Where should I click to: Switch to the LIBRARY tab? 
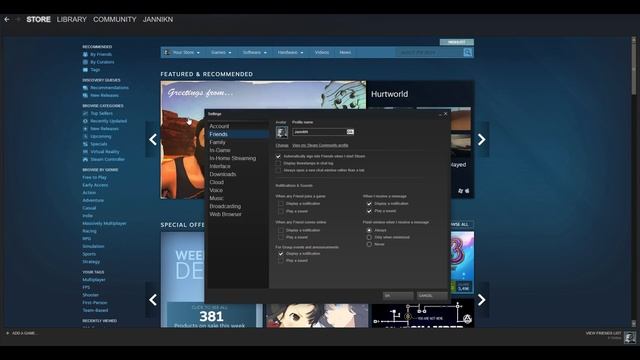tap(71, 19)
